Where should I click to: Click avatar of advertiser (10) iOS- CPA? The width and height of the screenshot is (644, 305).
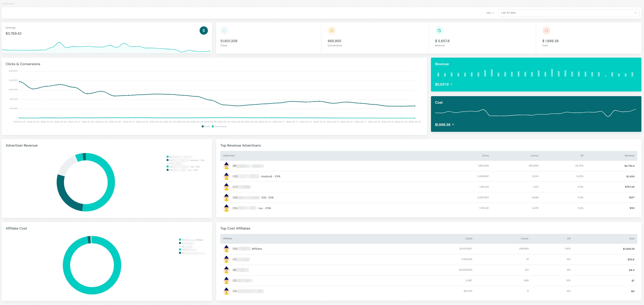tap(226, 197)
